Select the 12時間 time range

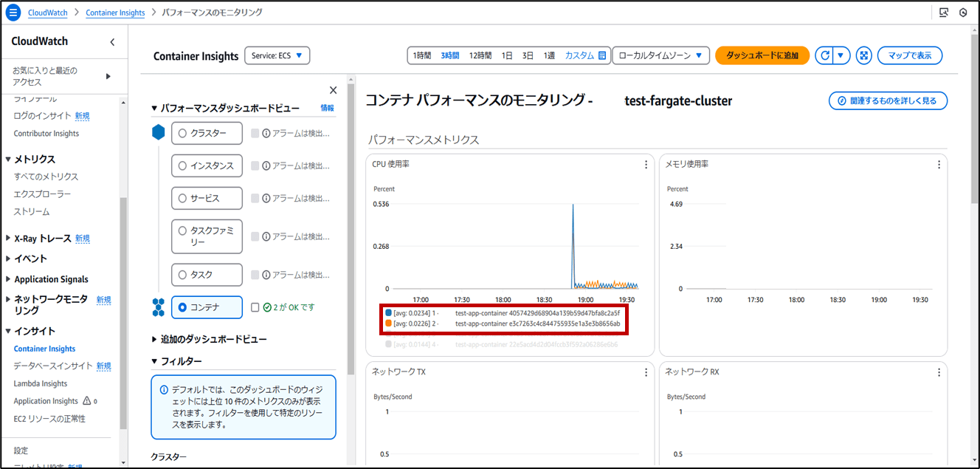pos(480,55)
